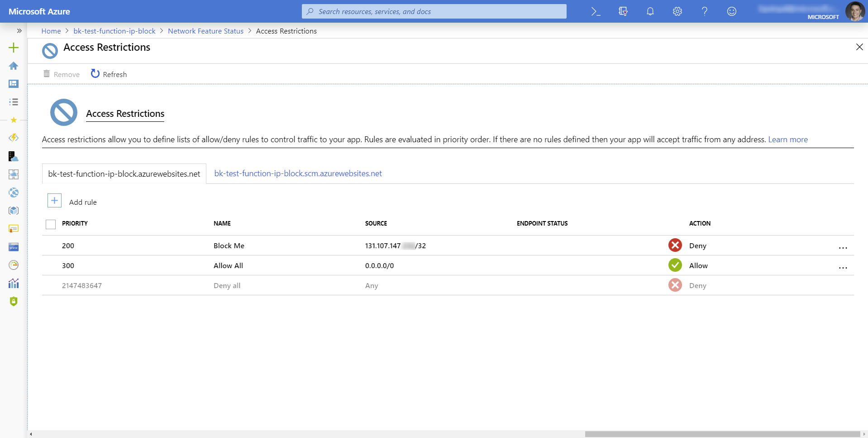Open Monitor charts icon in sidebar
Viewport: 868px width, 438px height.
[x=14, y=283]
